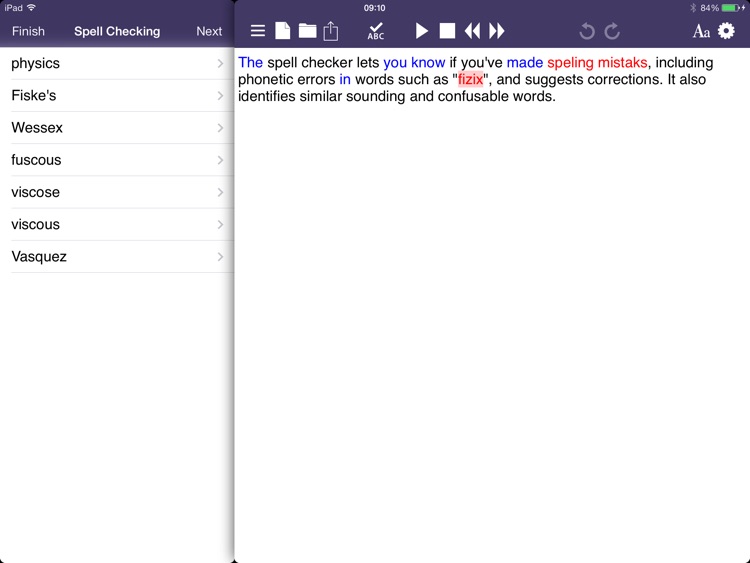Open the Aa font settings
The image size is (750, 563).
pos(701,32)
